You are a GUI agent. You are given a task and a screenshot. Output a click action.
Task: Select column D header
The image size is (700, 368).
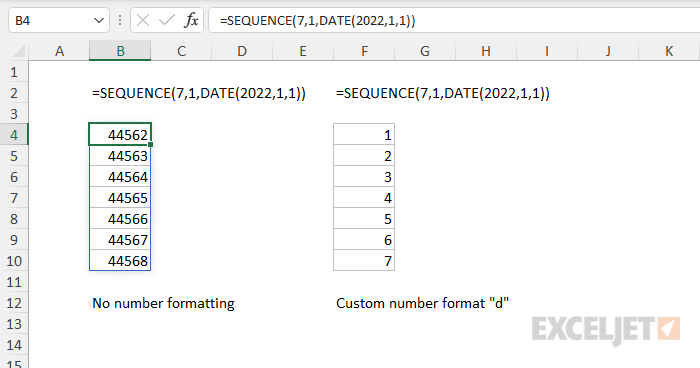[x=242, y=51]
